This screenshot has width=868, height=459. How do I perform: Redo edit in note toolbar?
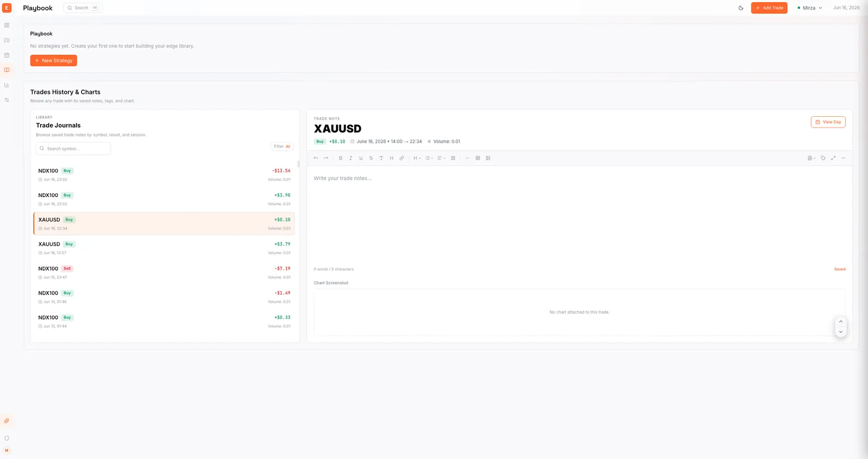point(326,158)
